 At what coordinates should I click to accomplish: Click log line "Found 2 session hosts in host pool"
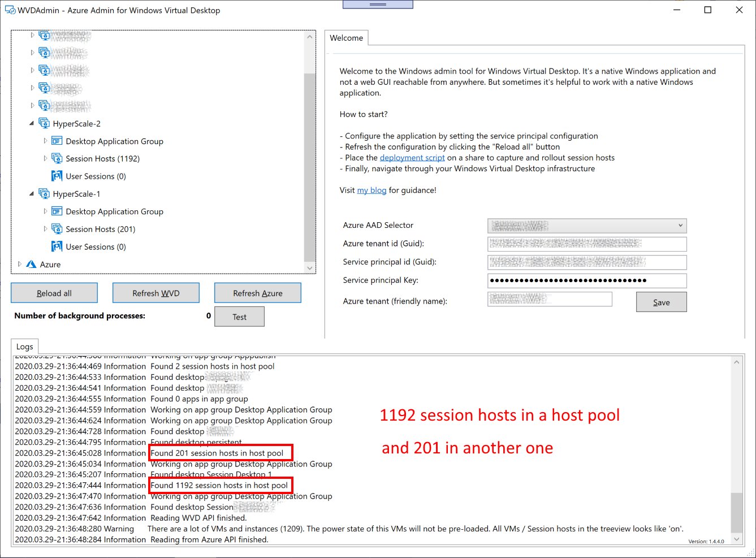(213, 366)
